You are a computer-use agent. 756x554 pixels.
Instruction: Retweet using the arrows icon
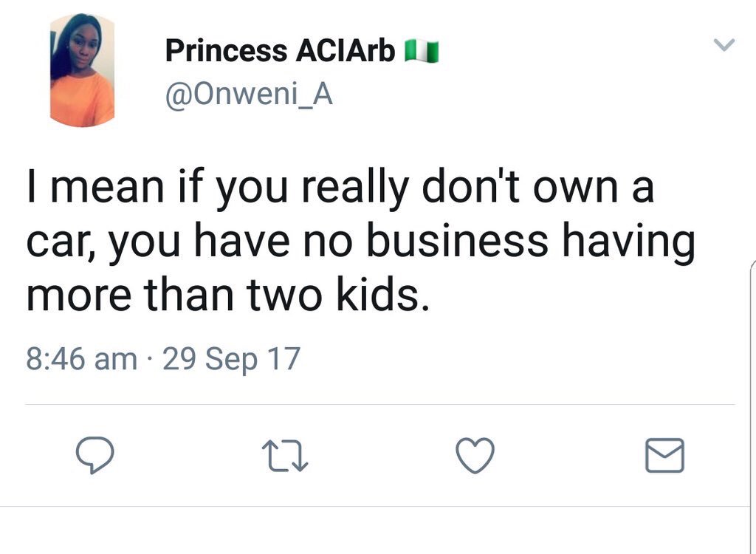pyautogui.click(x=284, y=455)
